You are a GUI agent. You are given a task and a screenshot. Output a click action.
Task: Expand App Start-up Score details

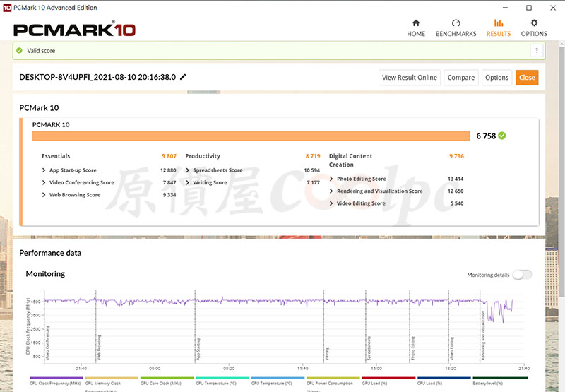point(44,170)
